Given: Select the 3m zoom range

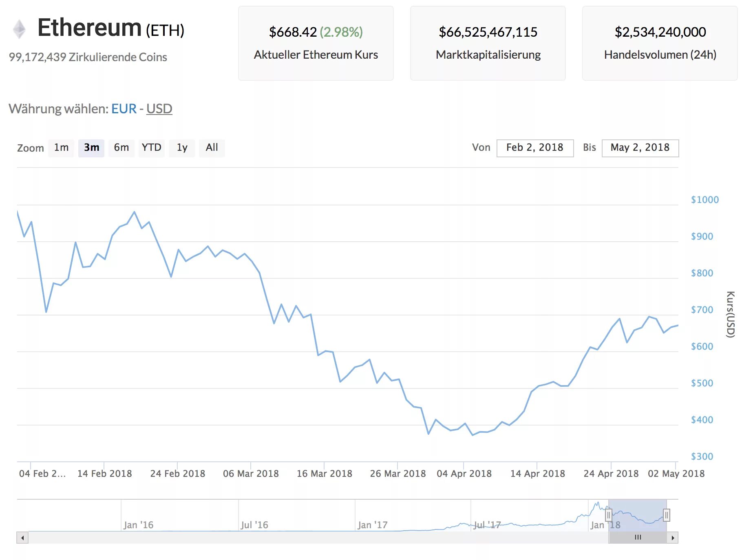Looking at the screenshot, I should coord(91,148).
